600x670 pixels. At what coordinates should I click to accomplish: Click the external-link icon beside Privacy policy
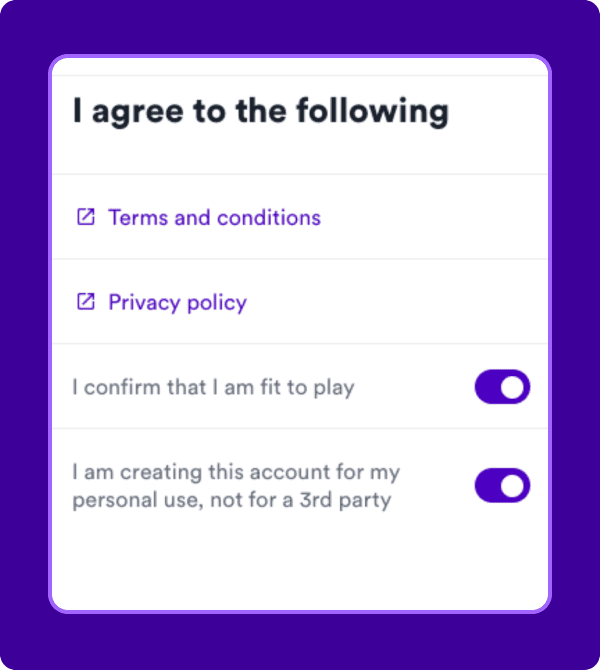(86, 302)
